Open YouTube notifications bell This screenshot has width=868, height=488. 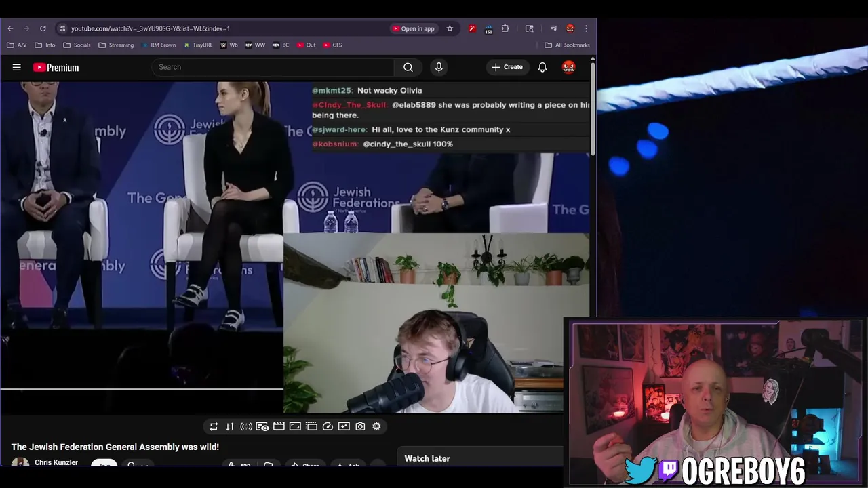click(542, 67)
